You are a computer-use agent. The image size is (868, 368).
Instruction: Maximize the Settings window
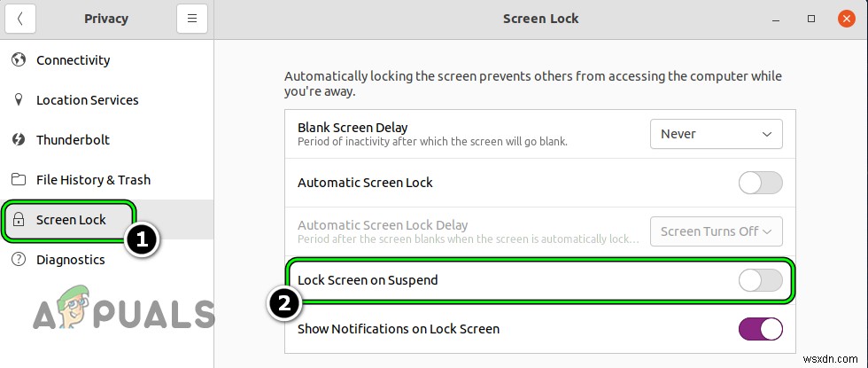(x=811, y=19)
